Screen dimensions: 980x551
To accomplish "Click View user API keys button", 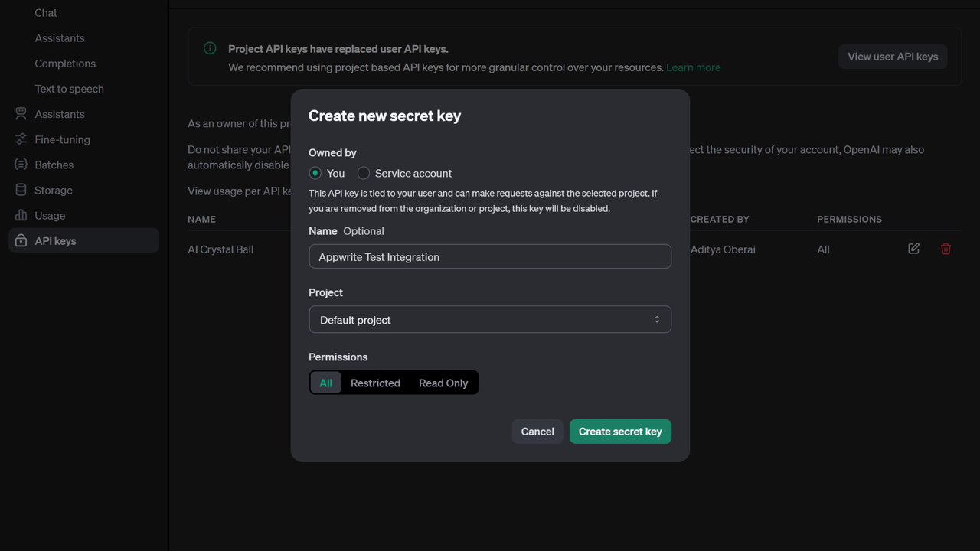I will pyautogui.click(x=893, y=57).
